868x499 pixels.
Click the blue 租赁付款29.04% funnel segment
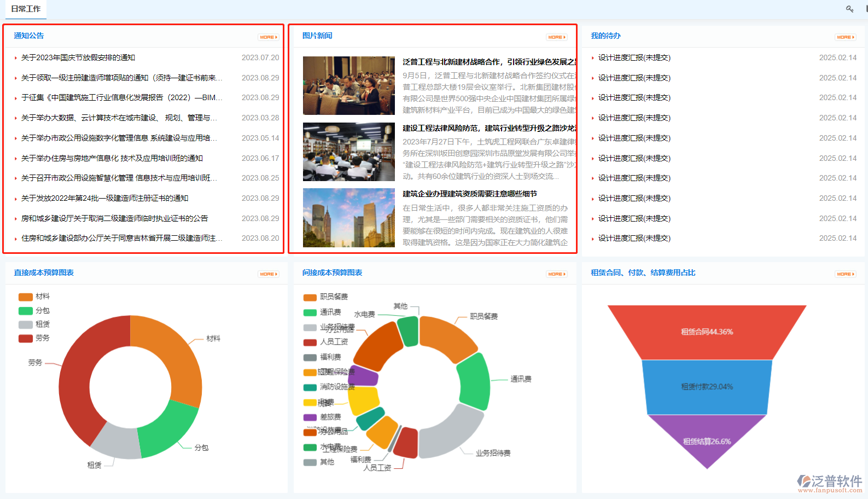(x=707, y=387)
